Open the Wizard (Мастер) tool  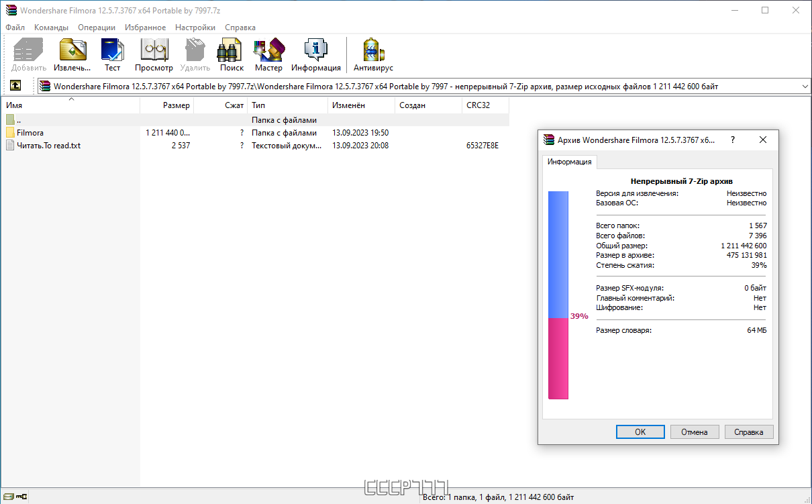[268, 50]
